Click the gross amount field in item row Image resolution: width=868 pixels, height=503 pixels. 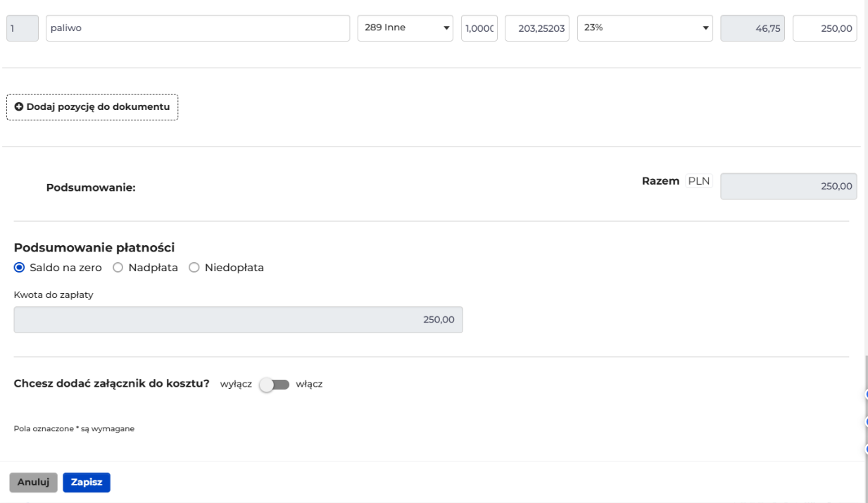(824, 28)
